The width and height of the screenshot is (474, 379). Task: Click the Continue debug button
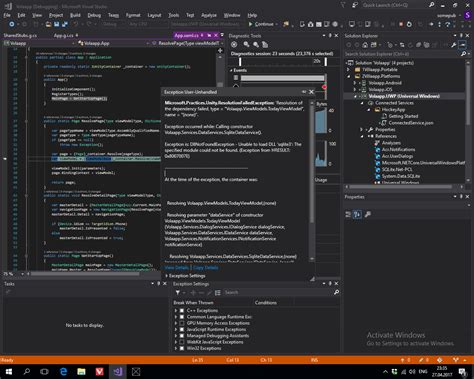(x=261, y=24)
